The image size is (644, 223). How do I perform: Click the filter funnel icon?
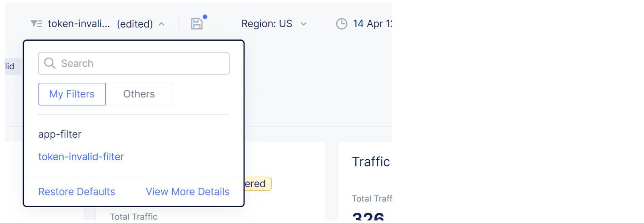(36, 24)
